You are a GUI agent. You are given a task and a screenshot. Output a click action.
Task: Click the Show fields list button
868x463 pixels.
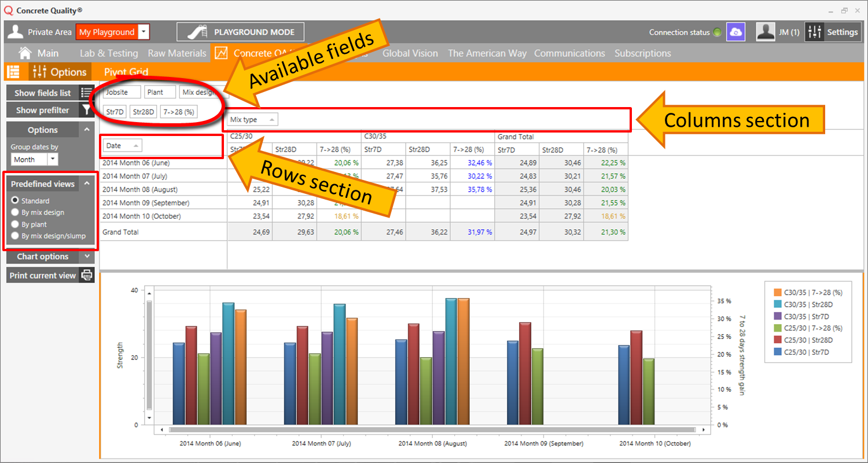(43, 93)
